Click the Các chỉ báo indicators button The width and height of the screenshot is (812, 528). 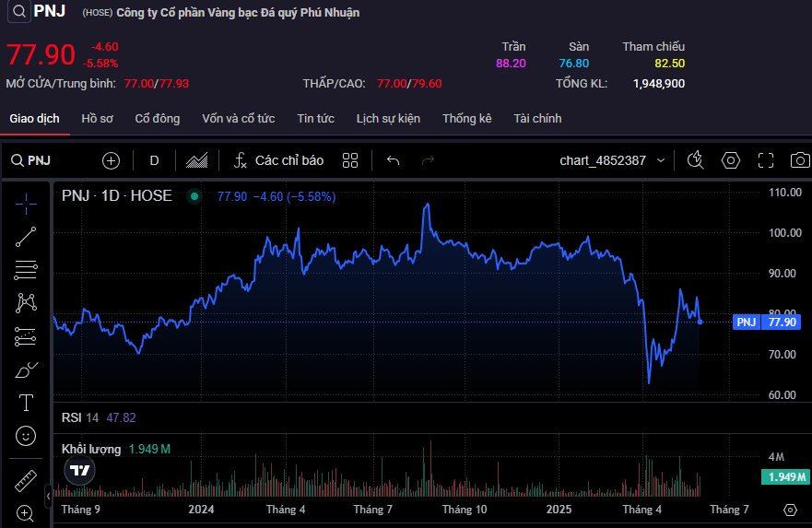278,160
